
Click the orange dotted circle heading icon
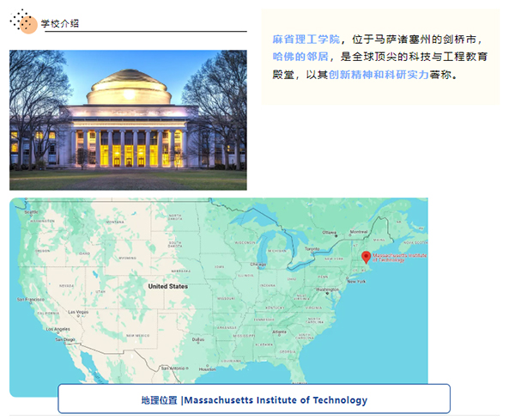click(24, 21)
